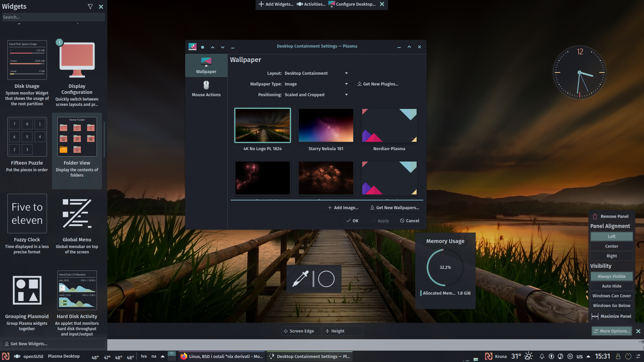Choose the Grouping Plasmoid widget icon

coord(27,290)
